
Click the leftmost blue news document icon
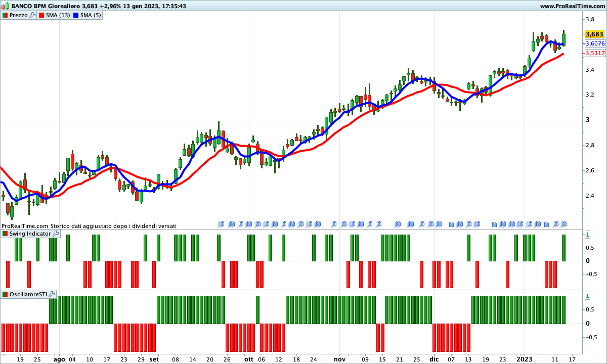coord(221,224)
